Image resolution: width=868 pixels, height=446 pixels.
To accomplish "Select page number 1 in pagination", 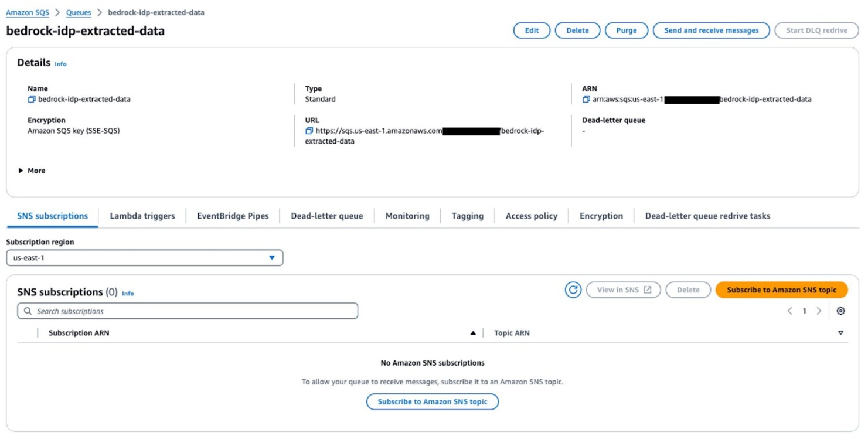I will pyautogui.click(x=805, y=311).
